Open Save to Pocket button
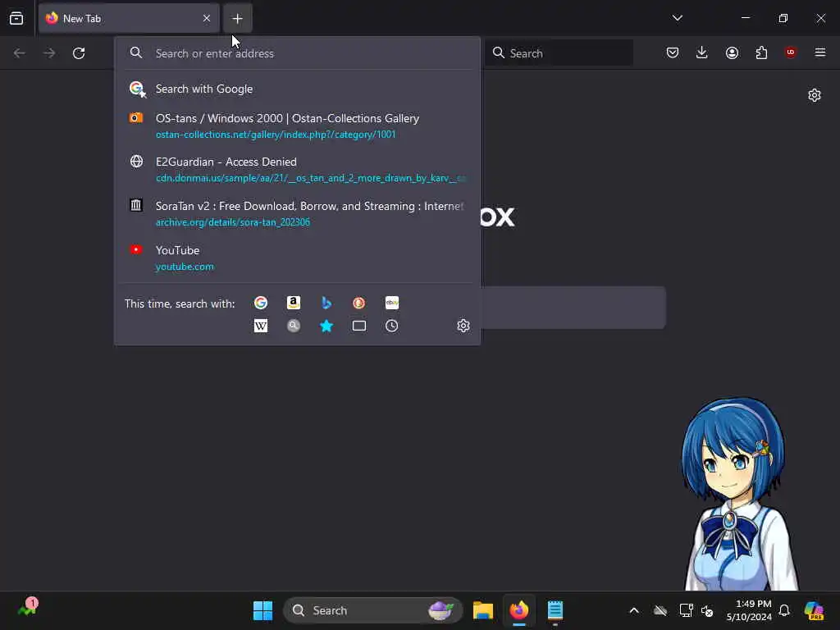This screenshot has height=630, width=840. (x=673, y=52)
